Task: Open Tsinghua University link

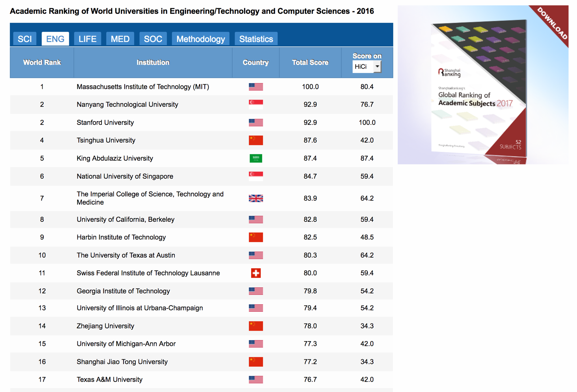Action: click(106, 140)
